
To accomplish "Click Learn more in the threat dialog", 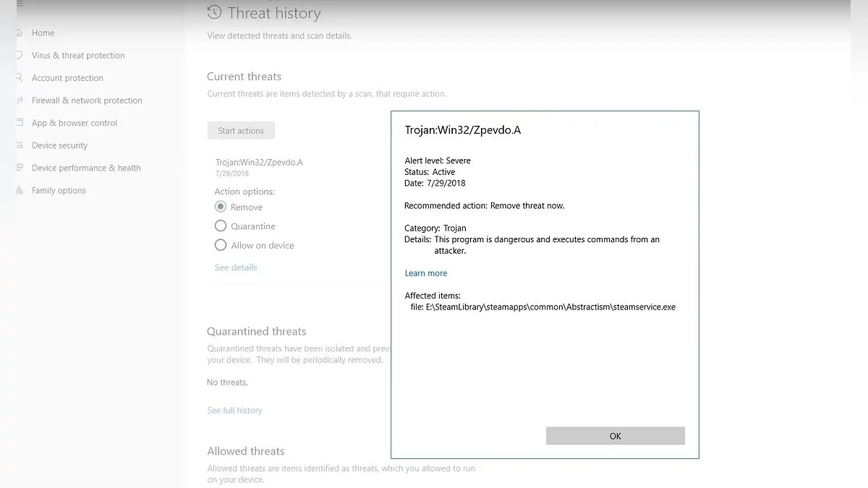I will (x=426, y=273).
